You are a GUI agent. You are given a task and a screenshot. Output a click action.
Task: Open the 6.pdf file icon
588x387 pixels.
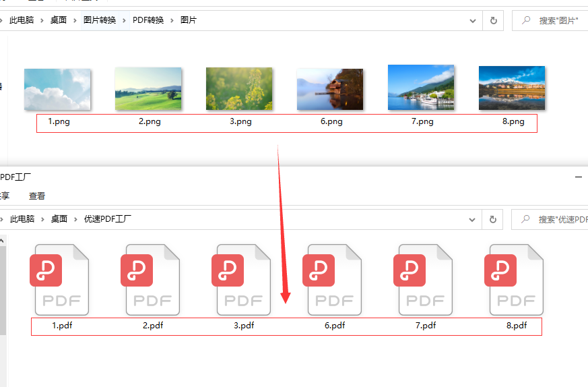point(332,280)
